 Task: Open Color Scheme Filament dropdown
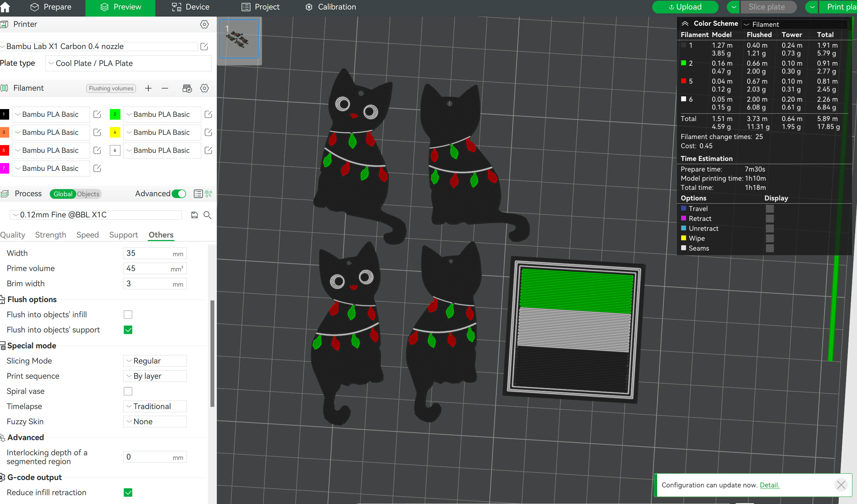795,24
